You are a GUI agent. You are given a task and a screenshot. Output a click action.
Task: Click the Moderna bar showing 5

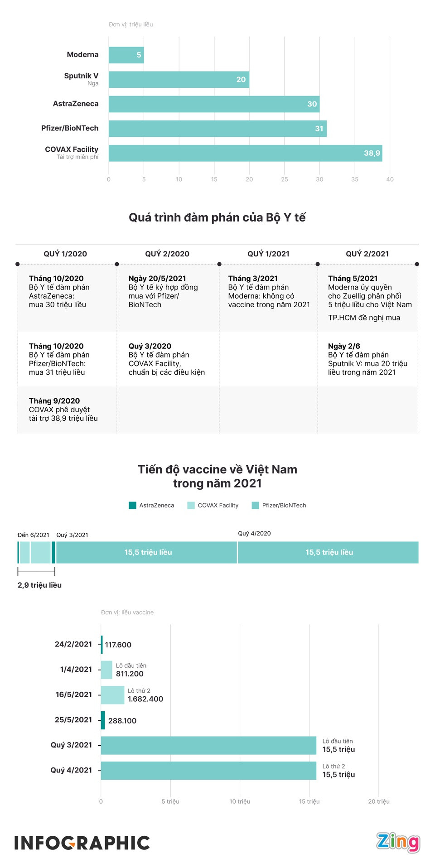click(126, 55)
